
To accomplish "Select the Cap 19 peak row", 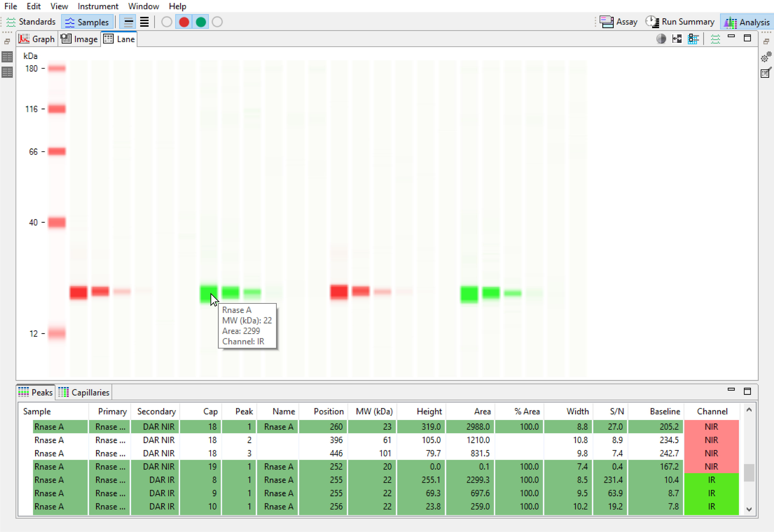I will [x=386, y=467].
